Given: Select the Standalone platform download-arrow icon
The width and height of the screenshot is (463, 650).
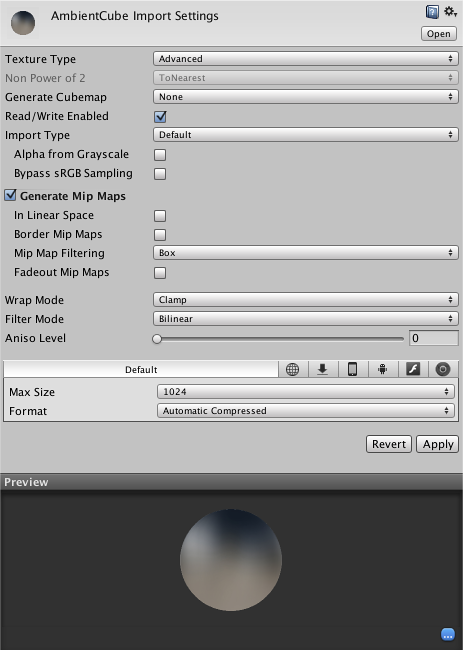Looking at the screenshot, I should click(322, 369).
